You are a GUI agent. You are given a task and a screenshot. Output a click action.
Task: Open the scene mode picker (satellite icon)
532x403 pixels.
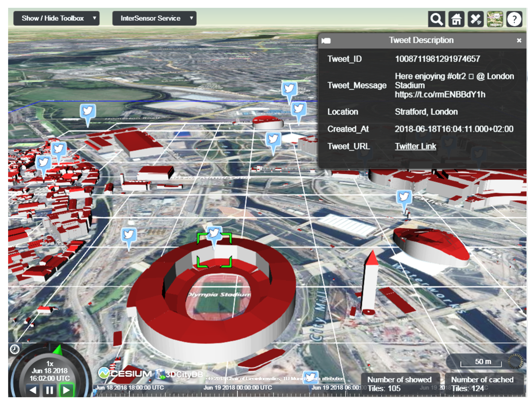[475, 19]
